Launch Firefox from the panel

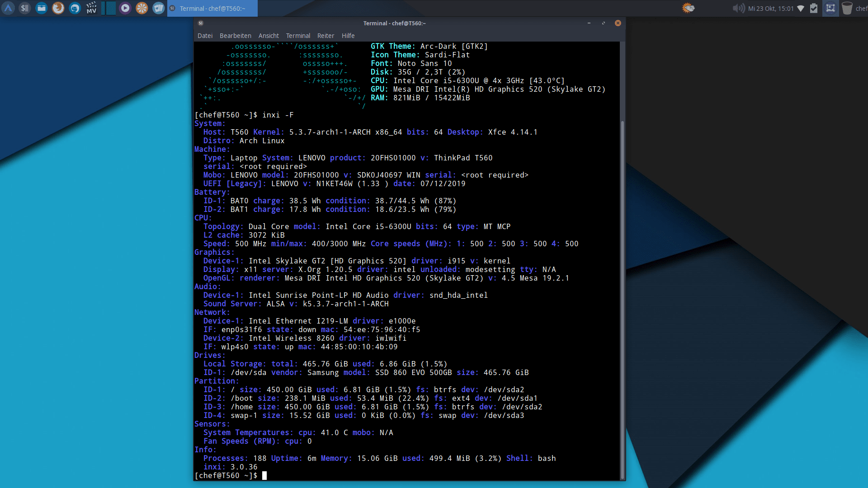pyautogui.click(x=58, y=8)
